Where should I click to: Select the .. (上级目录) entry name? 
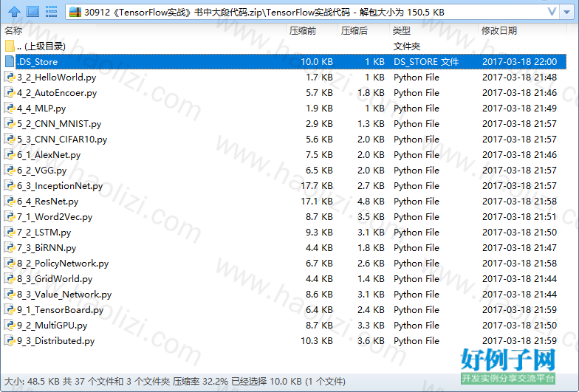41,46
